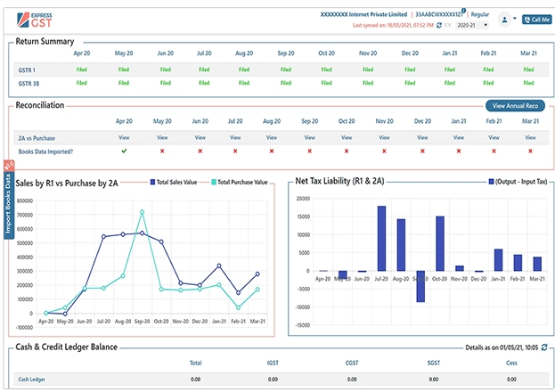Toggle the Total Purchase Value legend series
Screen dimensions: 555x392
click(237, 182)
